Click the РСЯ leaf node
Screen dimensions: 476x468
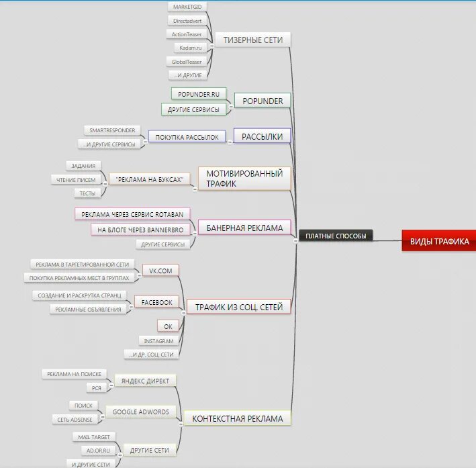(x=97, y=388)
